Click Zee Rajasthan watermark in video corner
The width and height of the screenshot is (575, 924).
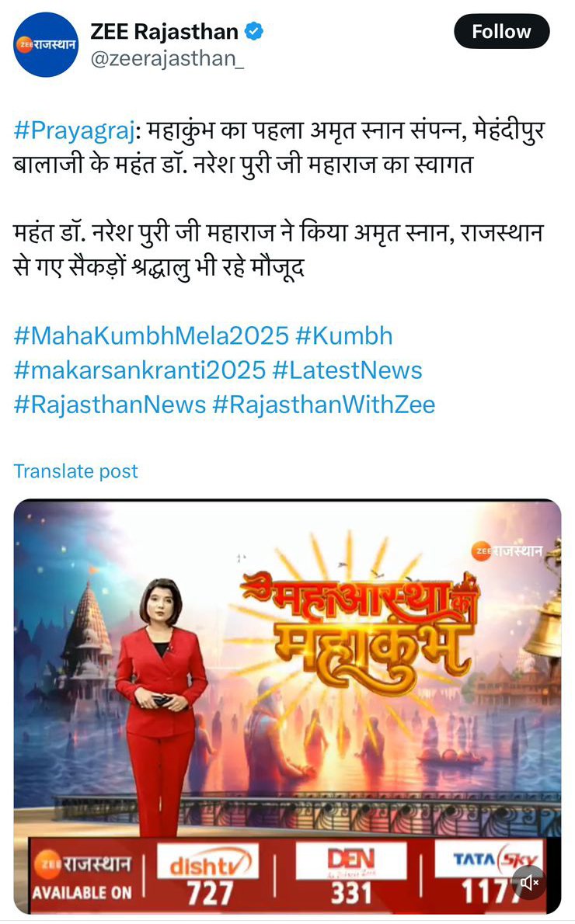pyautogui.click(x=507, y=551)
